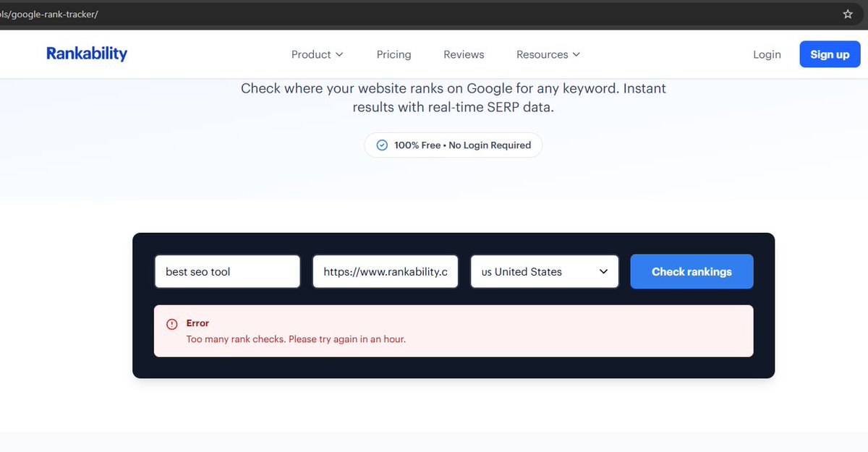Viewport: 868px width, 452px height.
Task: Bookmark this page with the star icon
Action: tap(848, 14)
